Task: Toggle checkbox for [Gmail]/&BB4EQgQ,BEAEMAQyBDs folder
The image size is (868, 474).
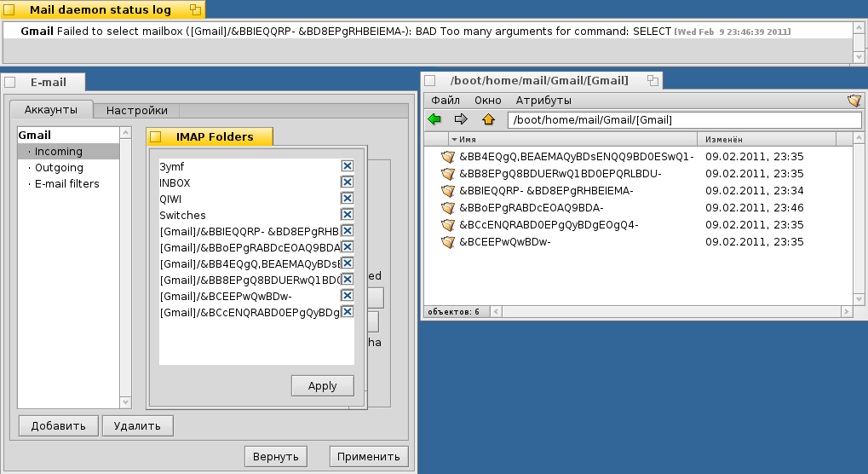Action: click(347, 263)
